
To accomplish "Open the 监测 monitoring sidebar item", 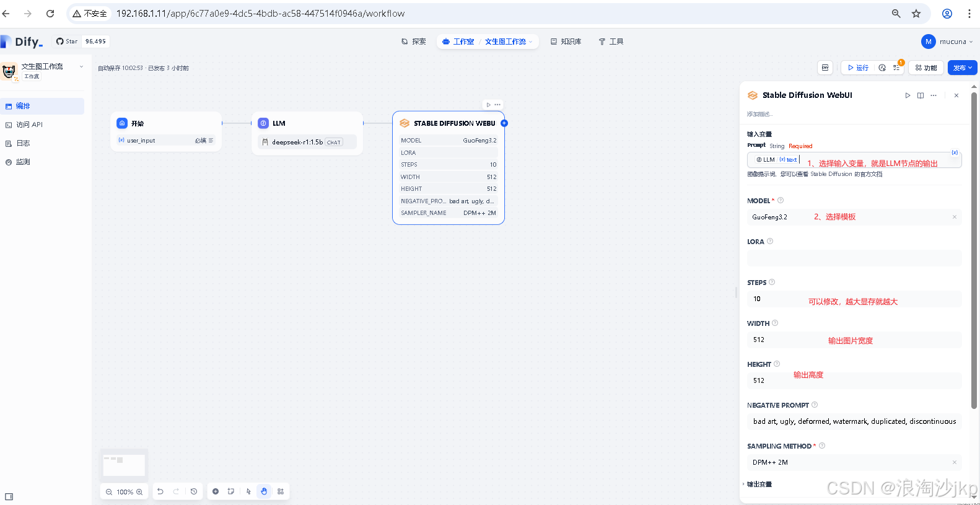I will click(42, 162).
